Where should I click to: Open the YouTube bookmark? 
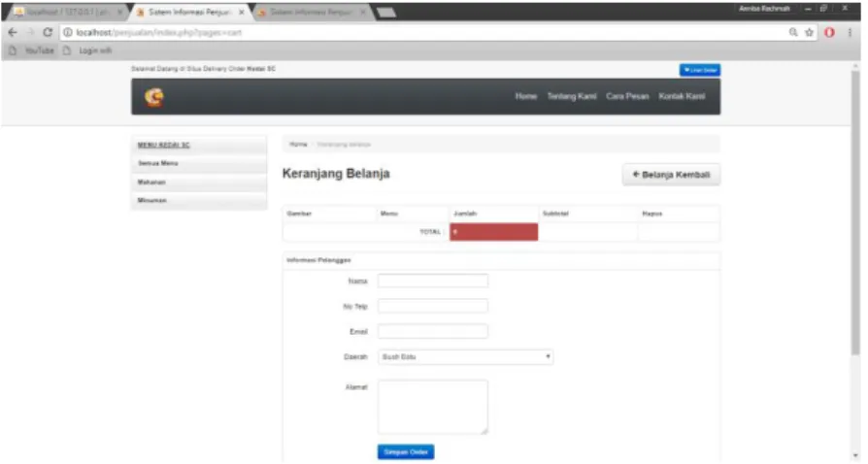[x=32, y=50]
